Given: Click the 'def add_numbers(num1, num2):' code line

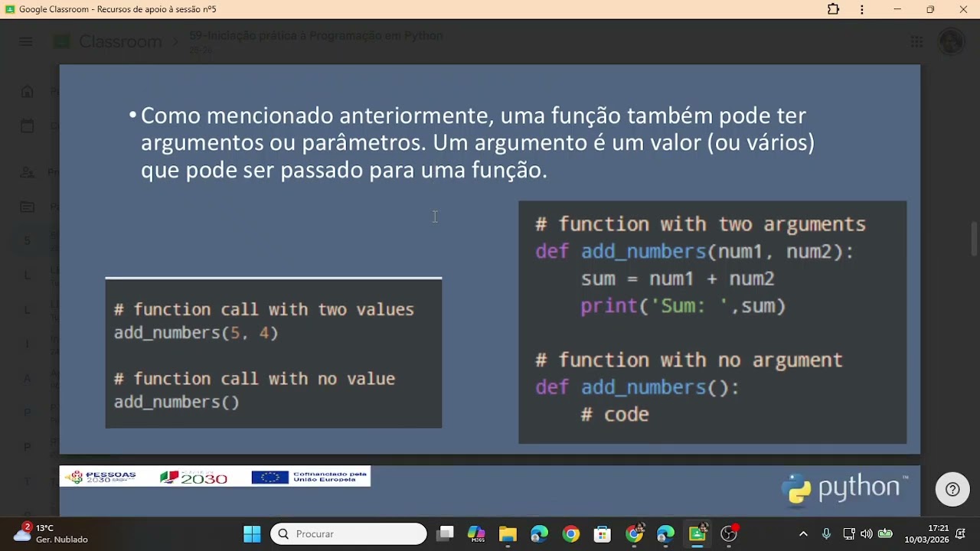Looking at the screenshot, I should [x=694, y=252].
